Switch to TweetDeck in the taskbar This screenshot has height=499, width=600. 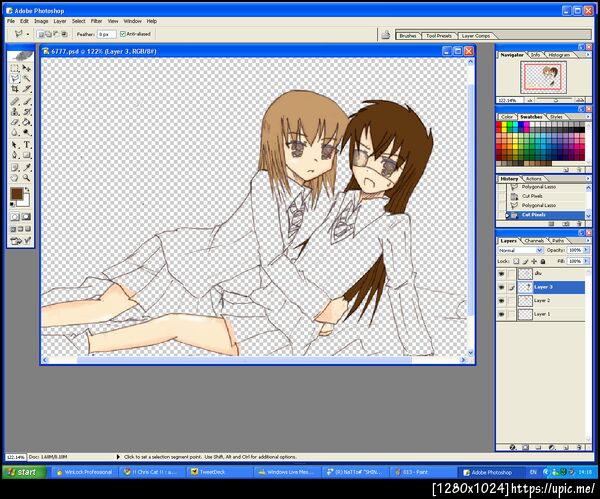218,472
